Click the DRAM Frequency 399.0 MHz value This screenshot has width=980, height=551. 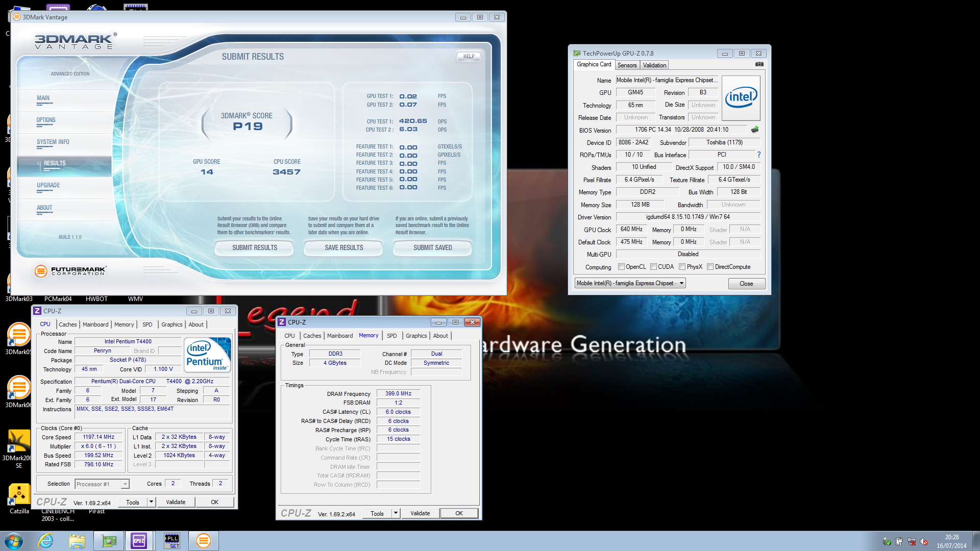click(x=398, y=394)
